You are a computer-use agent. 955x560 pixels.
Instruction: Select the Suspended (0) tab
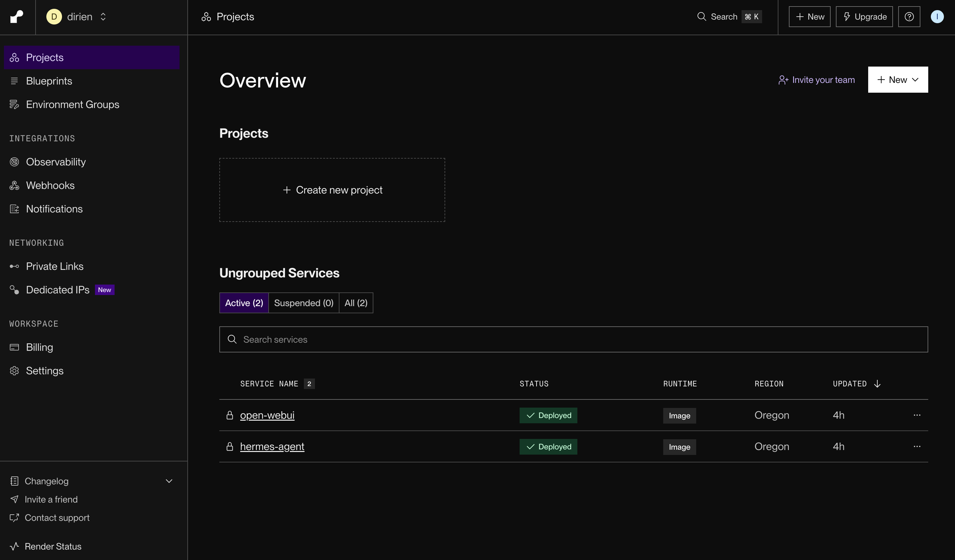coord(304,303)
